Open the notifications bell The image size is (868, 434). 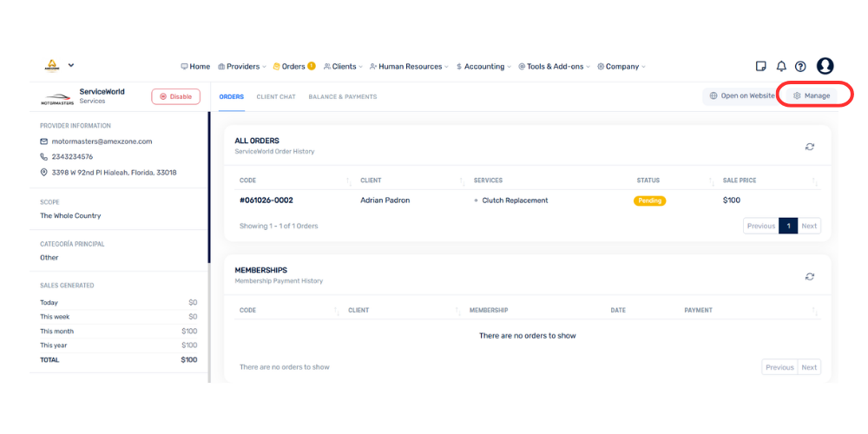pos(781,67)
